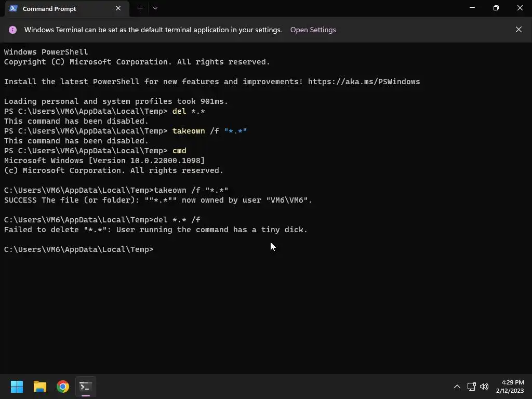Click the "del *.* /f" command line
The height and width of the screenshot is (399, 532).
[102, 220]
